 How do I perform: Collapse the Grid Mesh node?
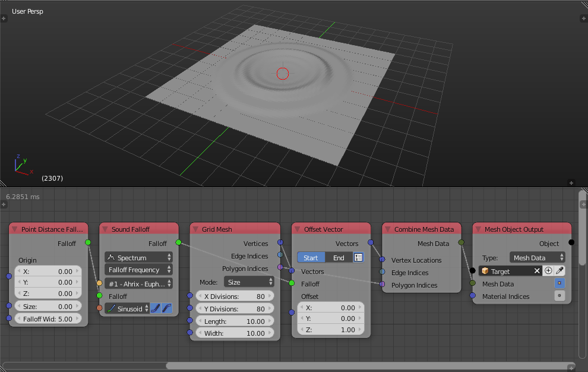point(195,229)
